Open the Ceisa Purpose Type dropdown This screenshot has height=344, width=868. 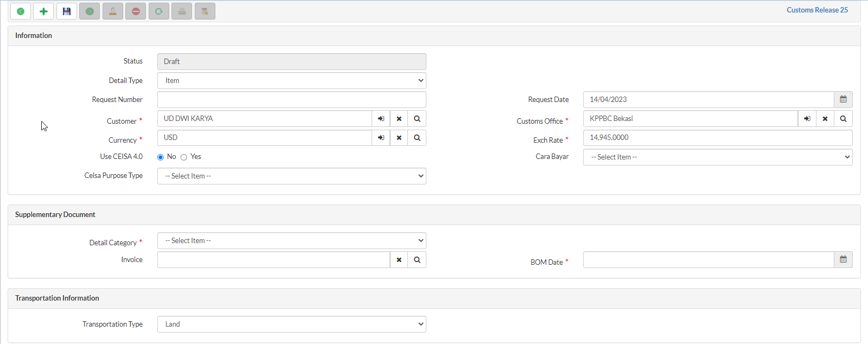(x=291, y=176)
